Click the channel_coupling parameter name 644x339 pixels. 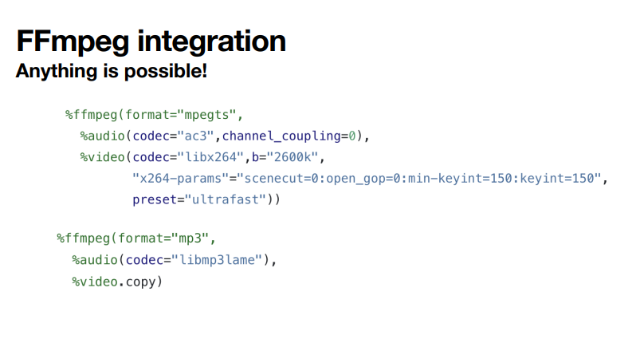281,136
